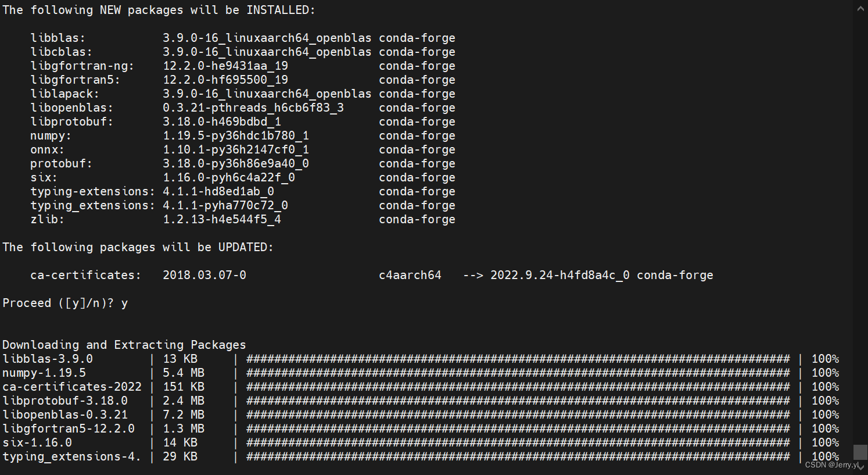Click the 'libopenblas:' package name in install list
The width and height of the screenshot is (868, 475).
click(72, 108)
